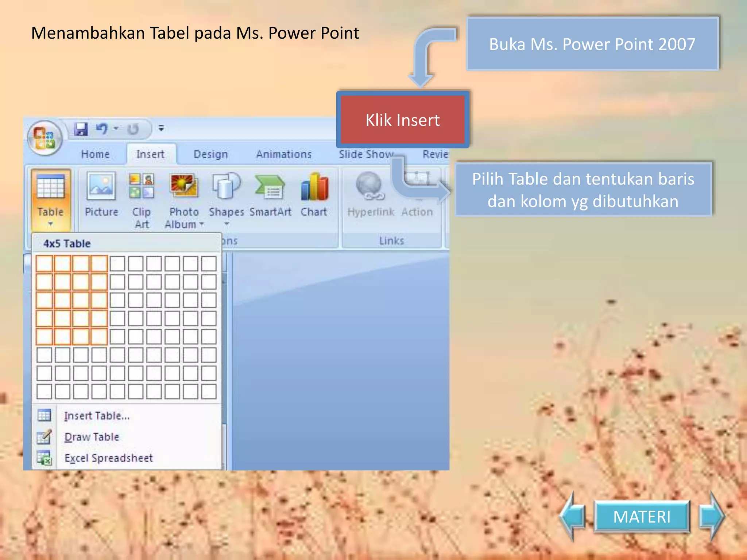This screenshot has height=560, width=747.
Task: Click the Insert Table grid icon
Action: pyautogui.click(x=44, y=416)
